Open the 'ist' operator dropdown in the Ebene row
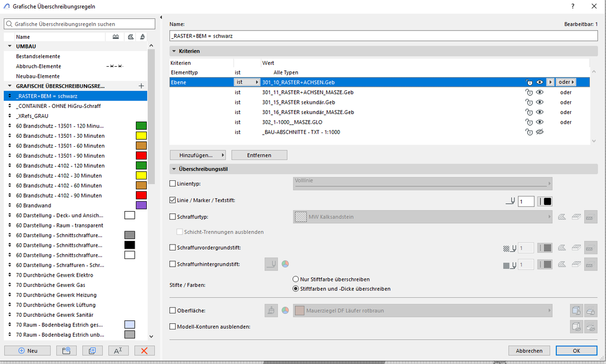 246,83
